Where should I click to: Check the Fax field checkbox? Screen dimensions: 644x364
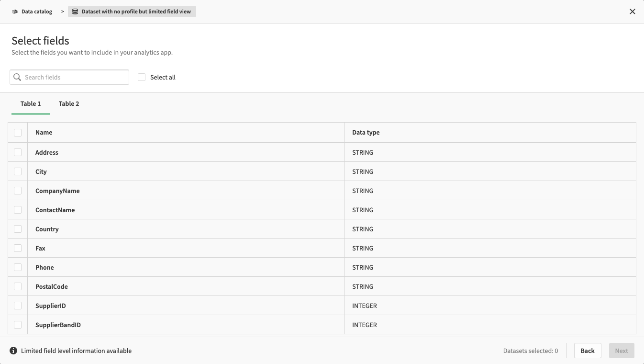18,248
